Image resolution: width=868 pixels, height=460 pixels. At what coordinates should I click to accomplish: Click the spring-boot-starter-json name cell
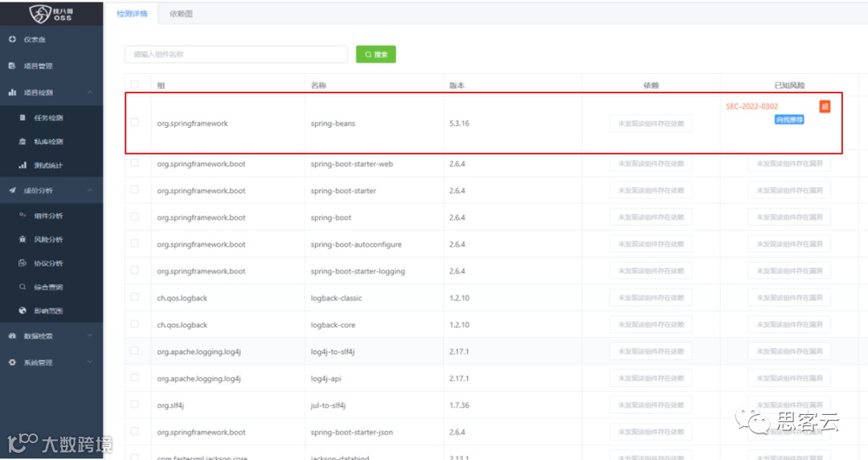[x=351, y=433]
